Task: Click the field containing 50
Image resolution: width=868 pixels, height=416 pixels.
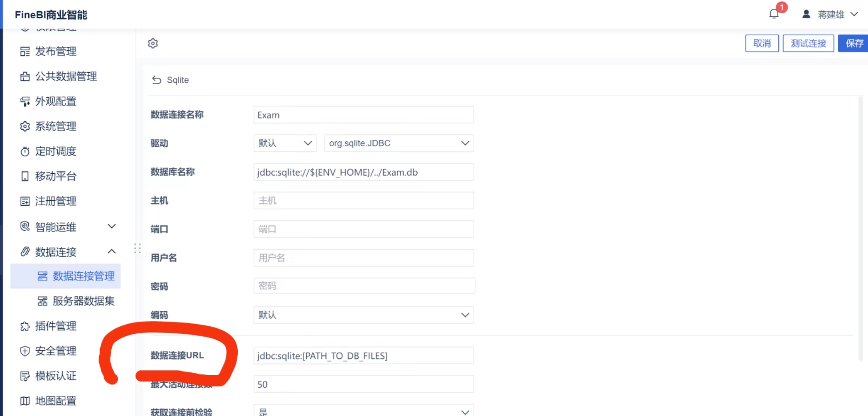Action: pos(364,384)
